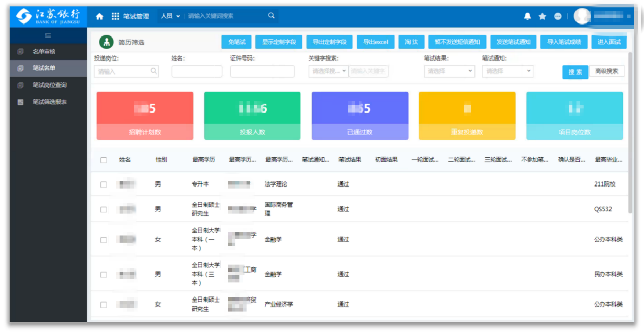The width and height of the screenshot is (644, 335).
Task: Open 名单审核 in the sidebar
Action: point(44,51)
